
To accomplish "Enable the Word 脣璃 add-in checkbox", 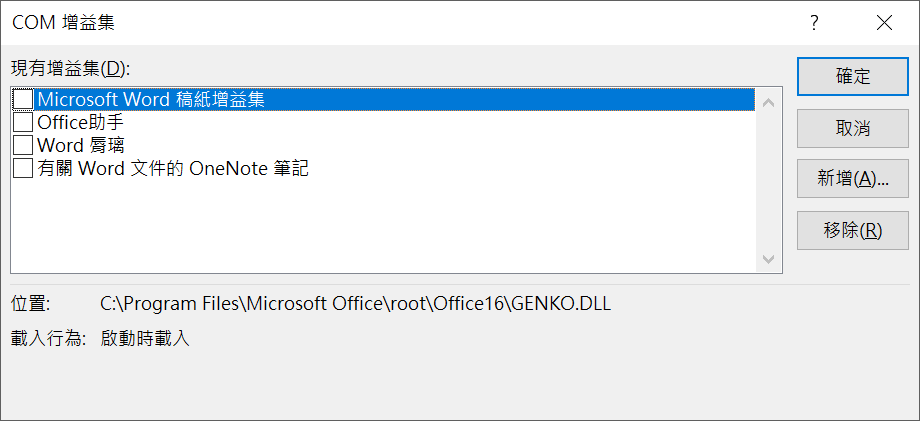I will [x=23, y=145].
